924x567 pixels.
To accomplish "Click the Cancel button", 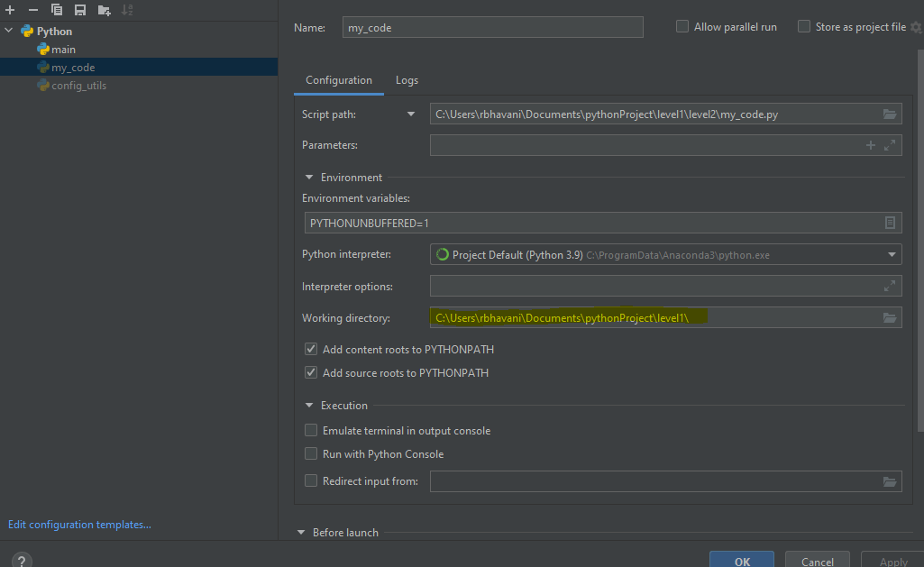I will [818, 560].
